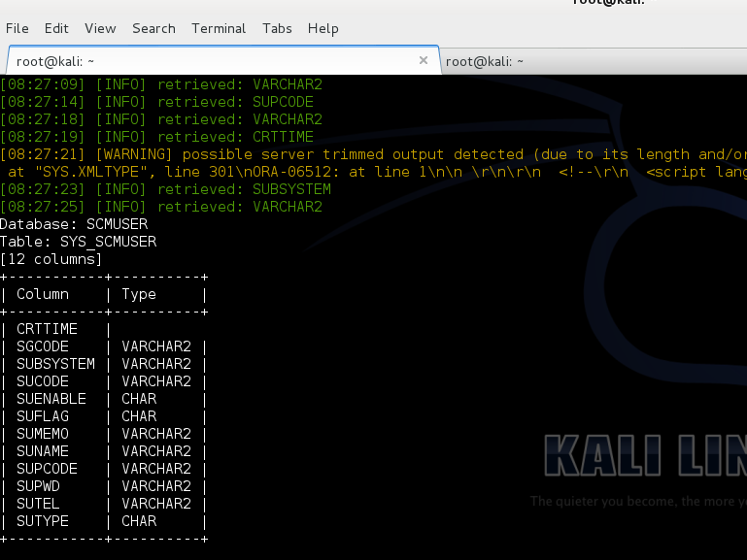Click the CHAR type of SUENABLE
This screenshot has height=560, width=747.
pos(139,399)
